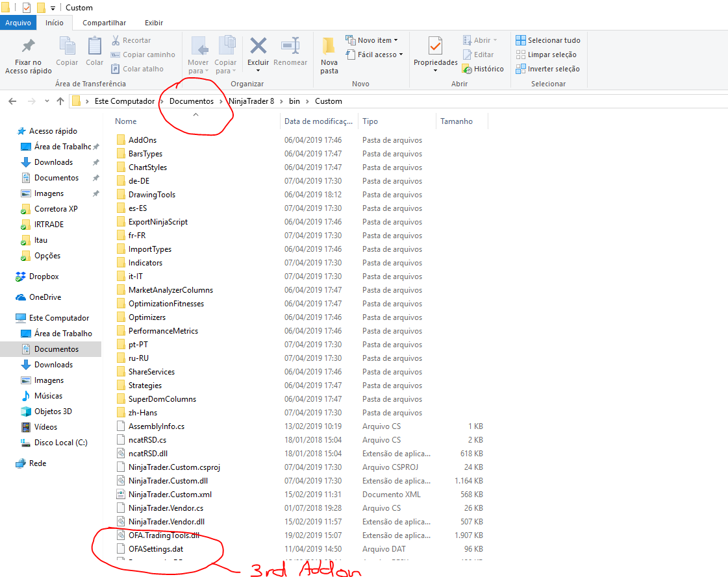The width and height of the screenshot is (728, 577).
Task: Click the Excluir red X icon
Action: (258, 46)
